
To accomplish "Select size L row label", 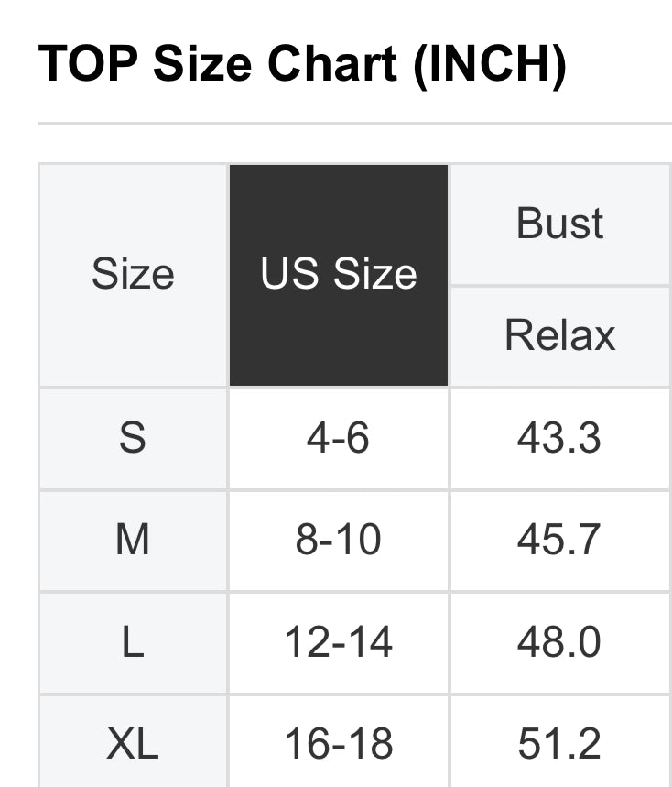I will (x=133, y=642).
